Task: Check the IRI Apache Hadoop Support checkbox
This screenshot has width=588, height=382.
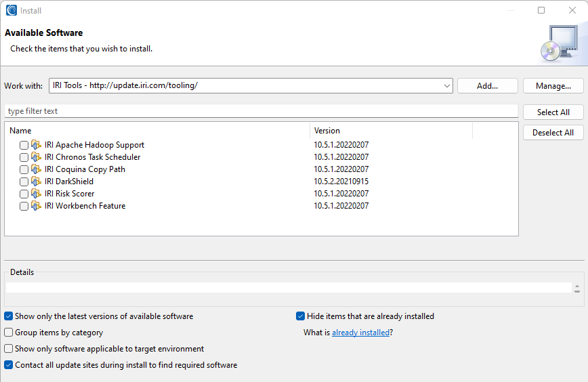Action: click(x=24, y=145)
